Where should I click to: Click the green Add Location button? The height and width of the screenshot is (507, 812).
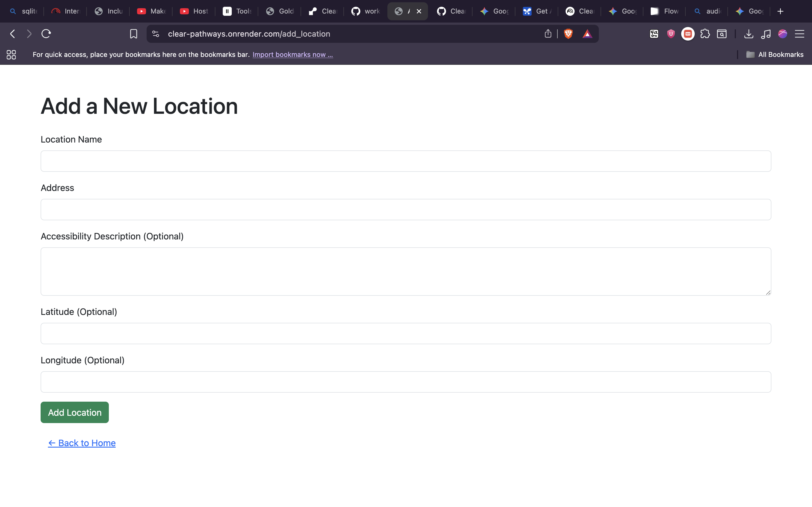[x=74, y=412]
